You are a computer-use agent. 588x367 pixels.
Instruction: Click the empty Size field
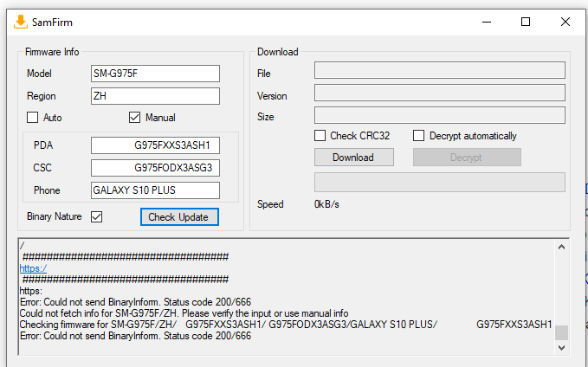440,115
